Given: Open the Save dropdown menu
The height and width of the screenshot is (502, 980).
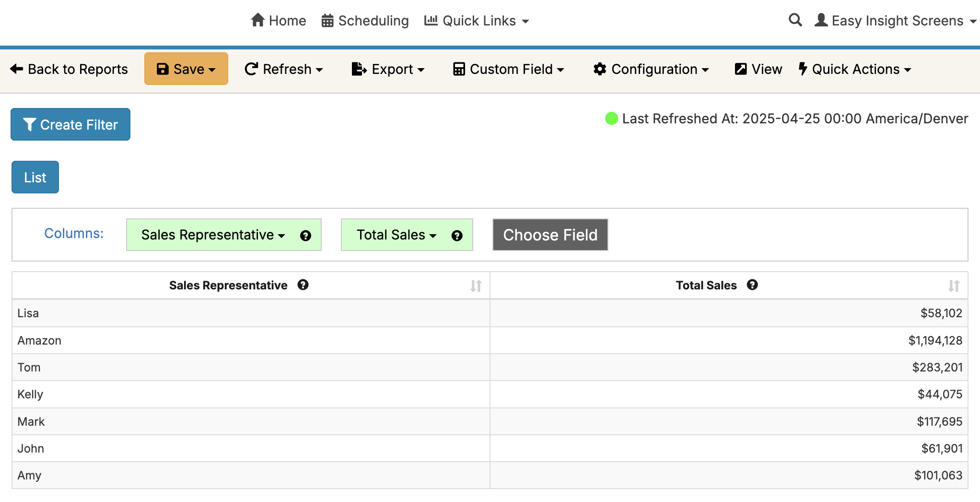Looking at the screenshot, I should (x=186, y=69).
